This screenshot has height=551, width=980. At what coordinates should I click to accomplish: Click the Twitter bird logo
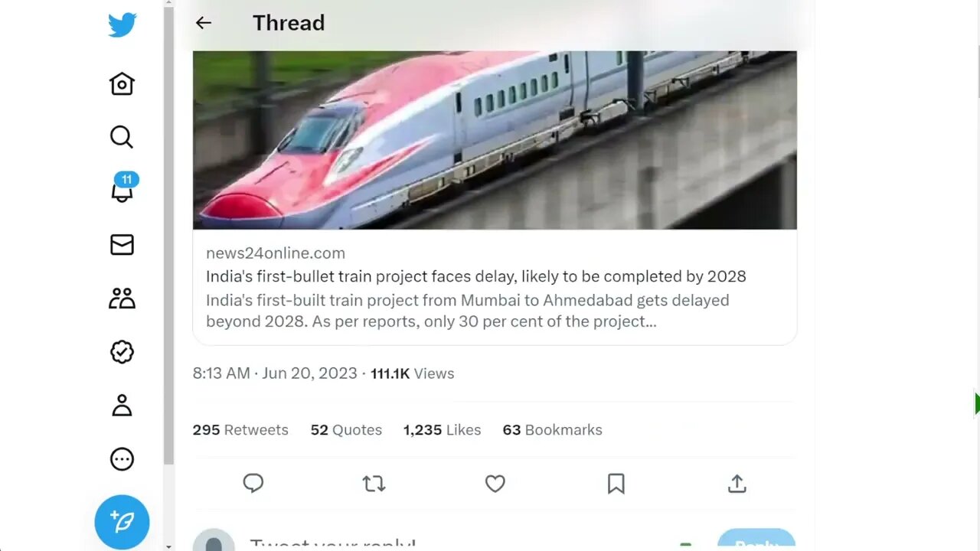[x=122, y=25]
